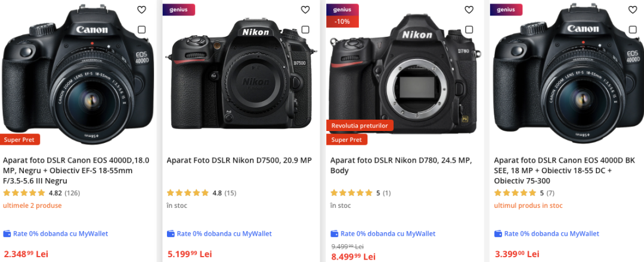Screen dimensions: 644x262
Task: Click the Revolutia preturilor badge
Action: [x=360, y=126]
